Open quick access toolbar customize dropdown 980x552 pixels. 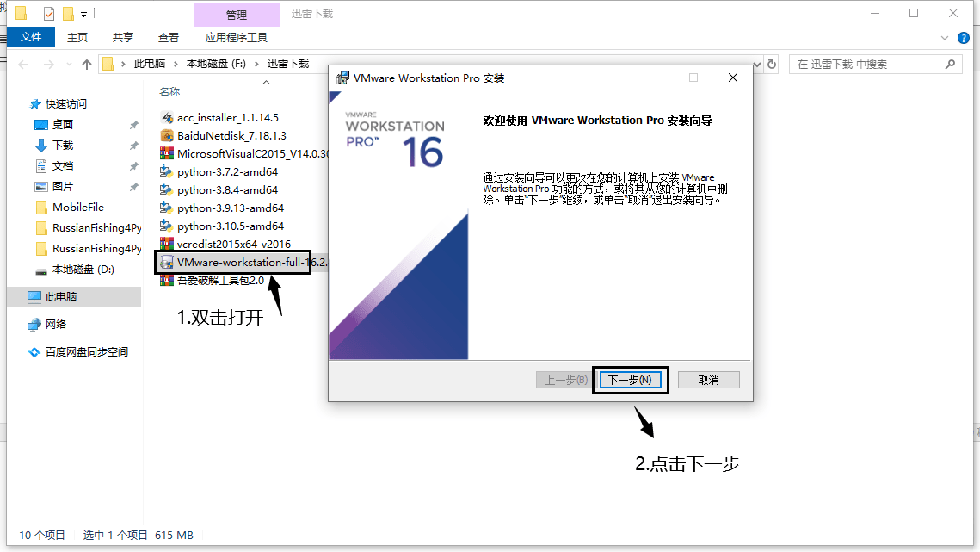(83, 14)
